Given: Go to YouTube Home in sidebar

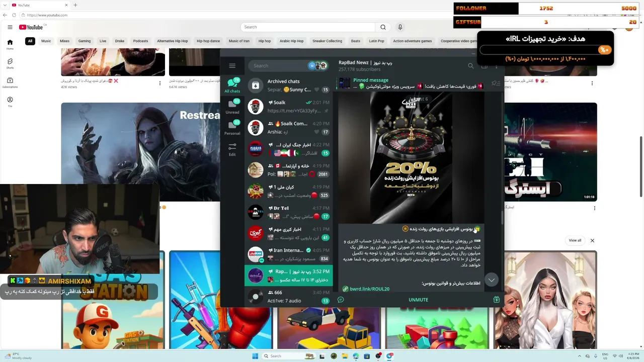Looking at the screenshot, I should pos(10,44).
